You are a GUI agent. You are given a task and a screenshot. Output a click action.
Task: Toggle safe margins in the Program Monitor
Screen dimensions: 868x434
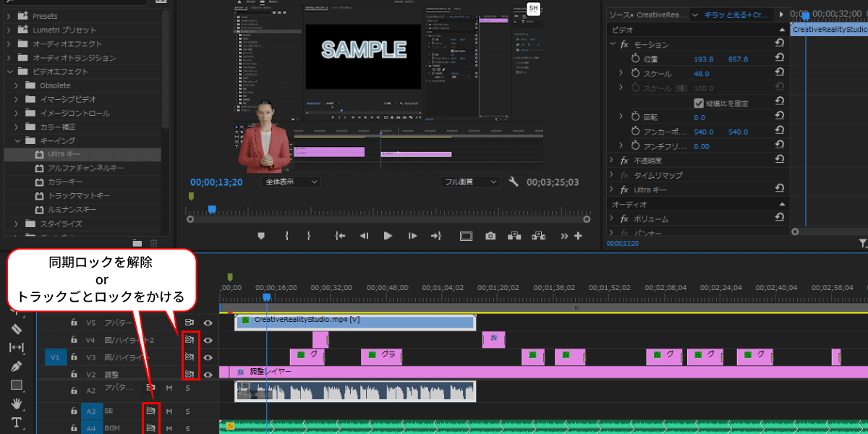click(x=466, y=236)
